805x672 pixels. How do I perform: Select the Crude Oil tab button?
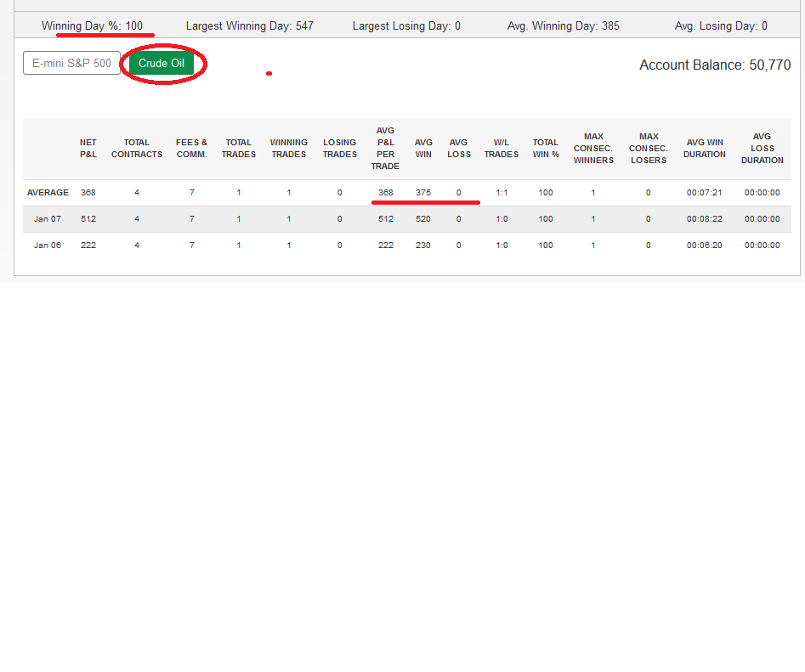pos(162,63)
